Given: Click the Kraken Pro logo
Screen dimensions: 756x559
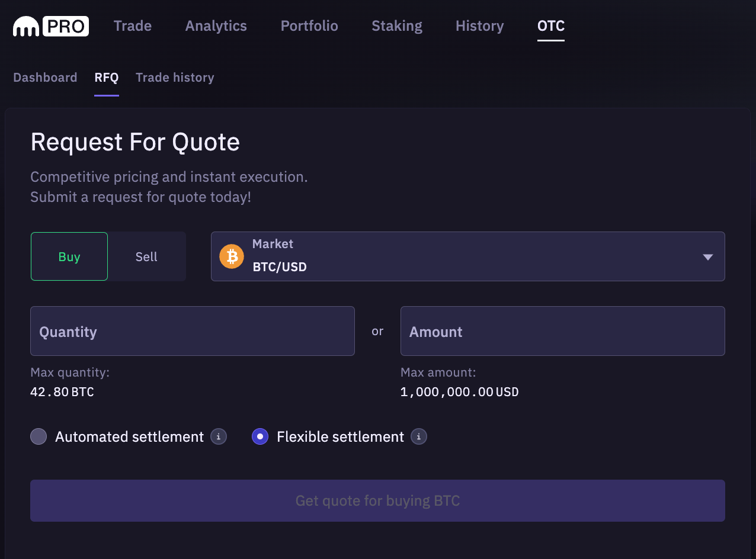Looking at the screenshot, I should [51, 26].
